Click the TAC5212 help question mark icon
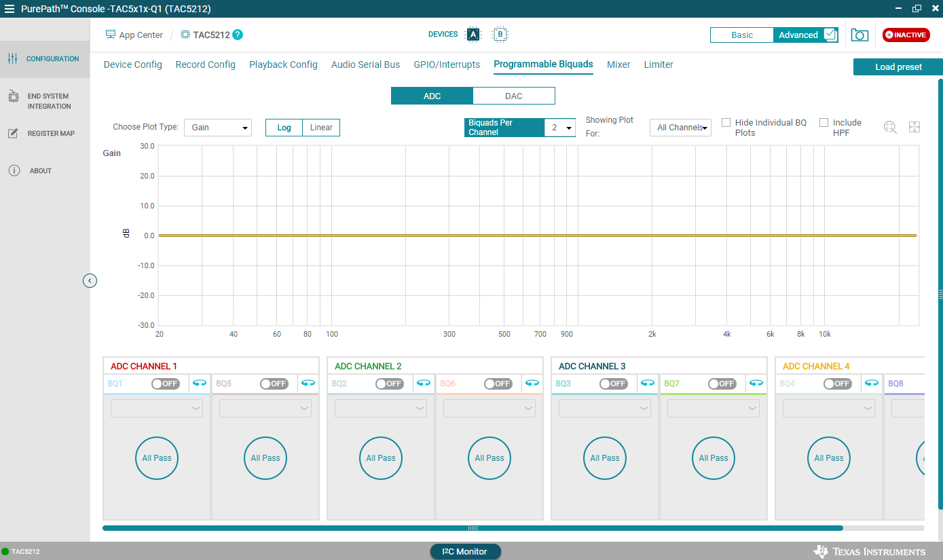This screenshot has width=943, height=560. pyautogui.click(x=238, y=35)
